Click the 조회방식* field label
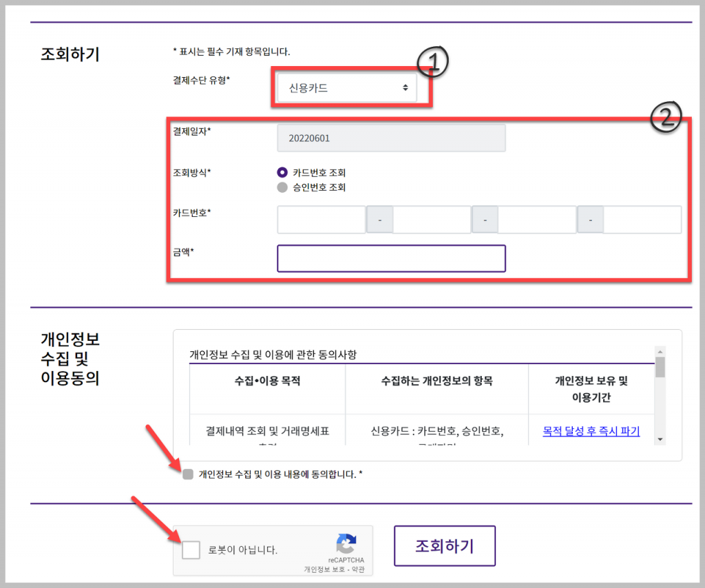Image resolution: width=705 pixels, height=588 pixels. 192,173
